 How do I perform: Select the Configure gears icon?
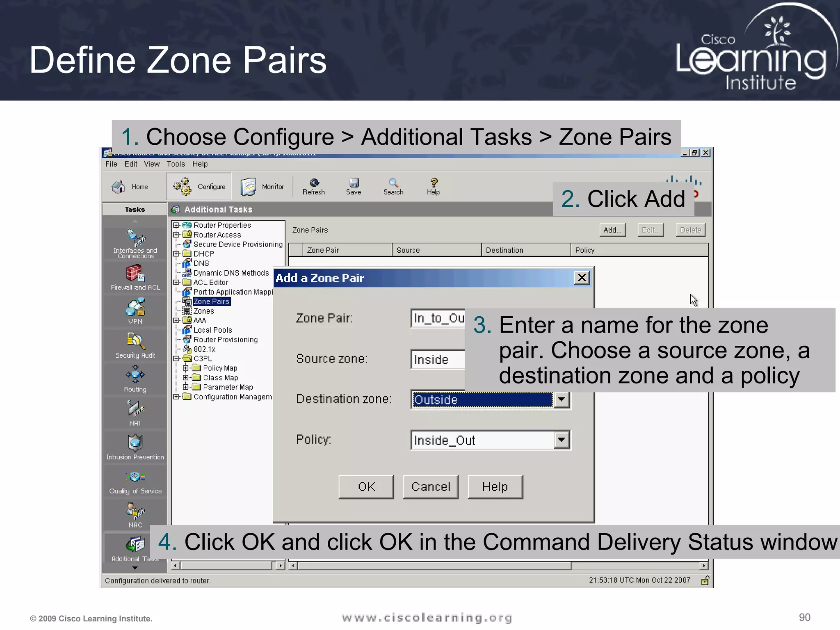coord(182,186)
